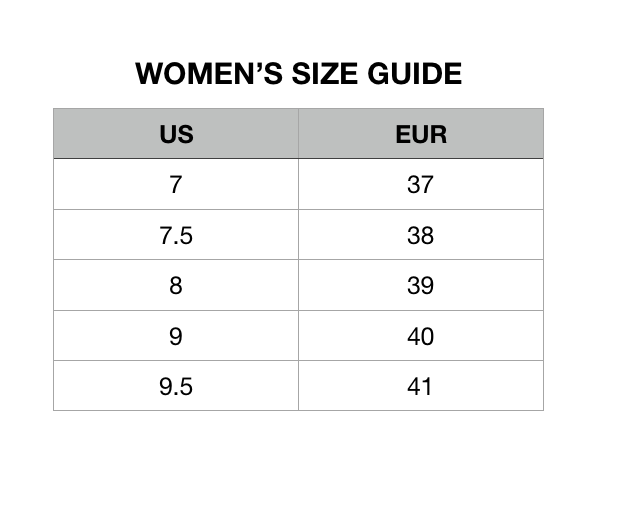Click the EUR size 41 cell
Image resolution: width=618 pixels, height=506 pixels.
coord(420,387)
